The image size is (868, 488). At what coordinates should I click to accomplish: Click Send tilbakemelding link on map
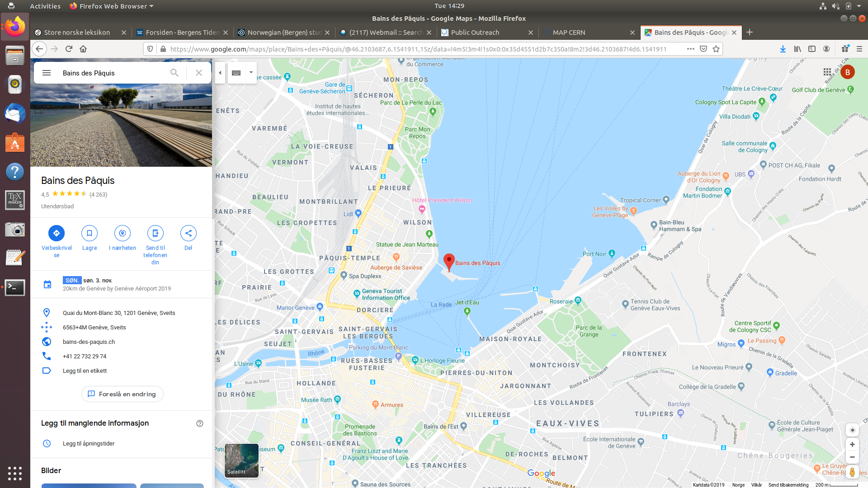[788, 485]
